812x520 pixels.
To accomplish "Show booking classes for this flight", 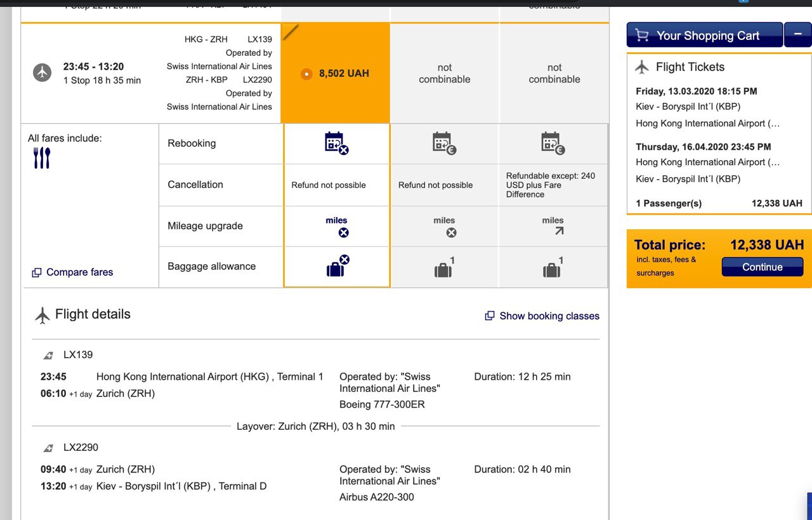I will click(x=549, y=316).
